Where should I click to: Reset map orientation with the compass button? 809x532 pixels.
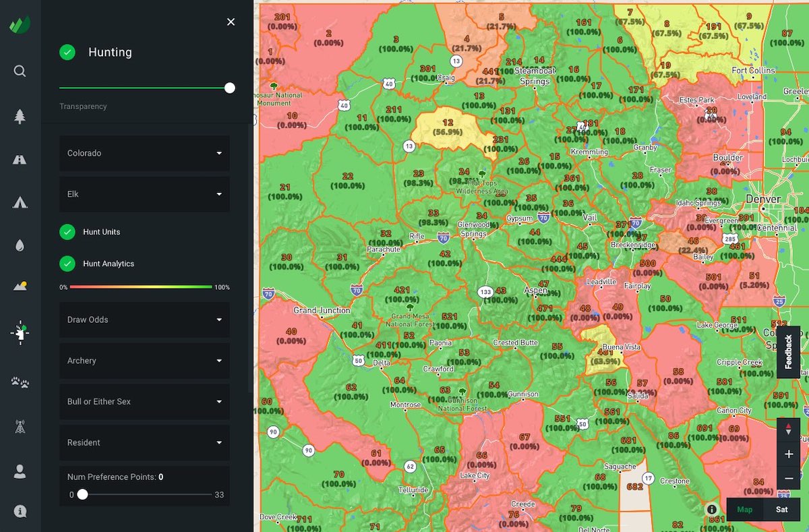pos(789,430)
